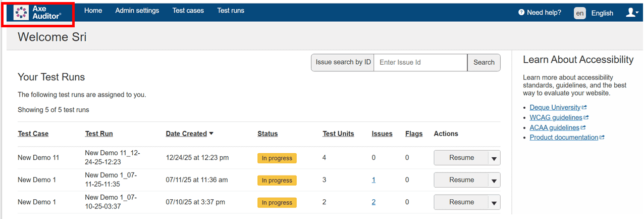Click the Axe Auditor logo
This screenshot has width=644, height=219.
38,13
